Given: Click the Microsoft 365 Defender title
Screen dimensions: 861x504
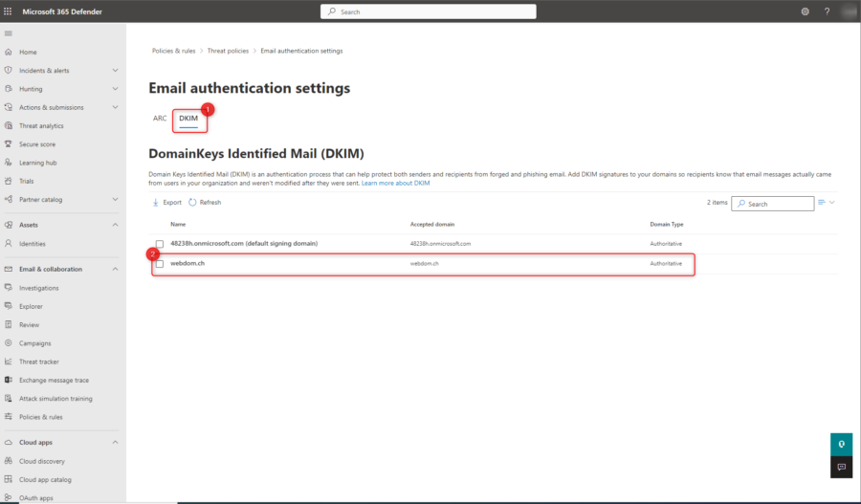Looking at the screenshot, I should click(x=62, y=11).
